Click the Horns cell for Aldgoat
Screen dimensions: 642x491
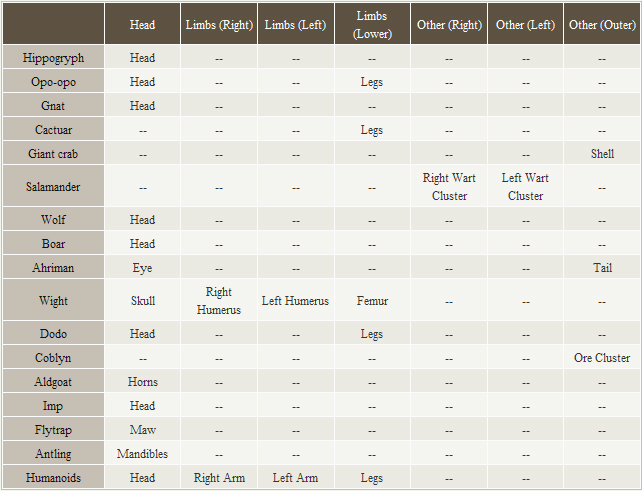tap(143, 382)
